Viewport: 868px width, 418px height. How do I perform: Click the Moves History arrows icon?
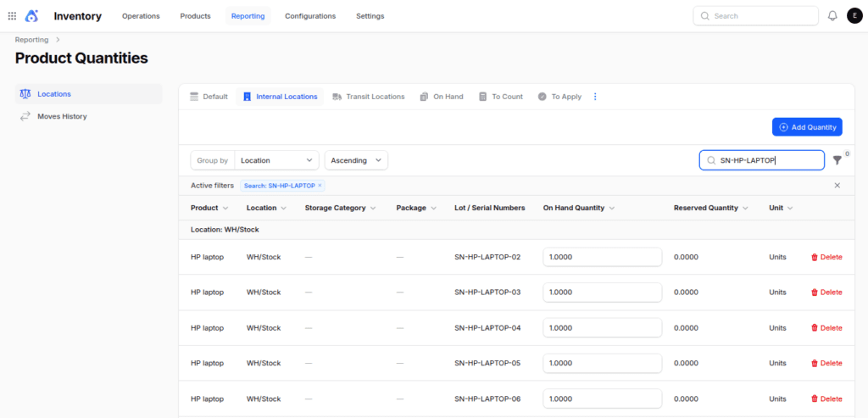pos(25,116)
